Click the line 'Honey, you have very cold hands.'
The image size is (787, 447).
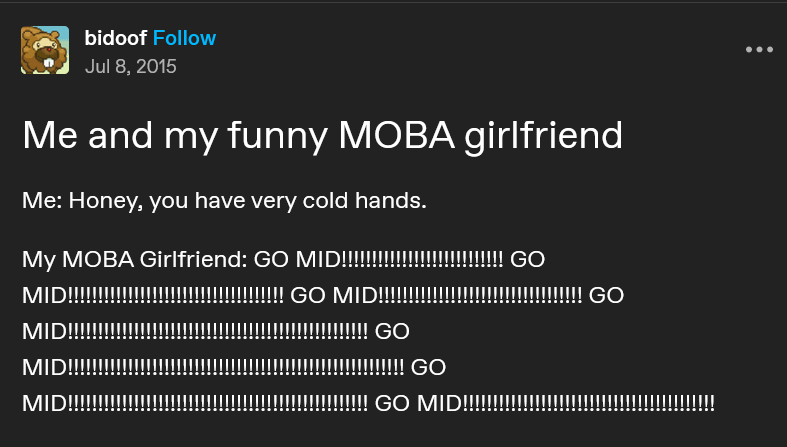coord(247,201)
